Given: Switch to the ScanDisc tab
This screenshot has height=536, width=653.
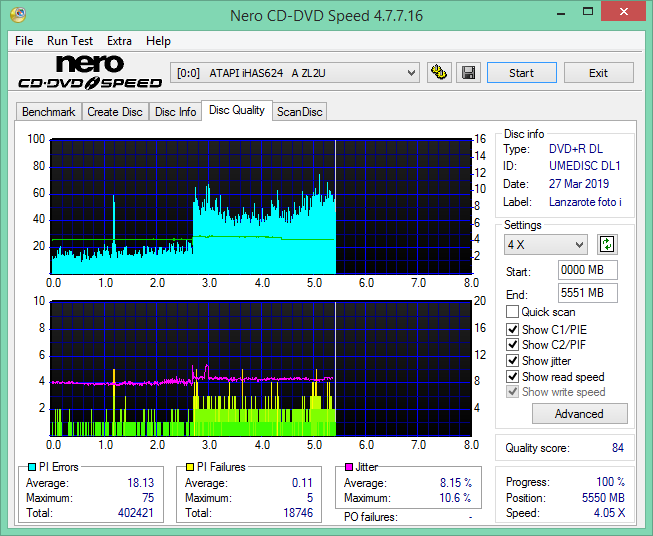Looking at the screenshot, I should [299, 112].
